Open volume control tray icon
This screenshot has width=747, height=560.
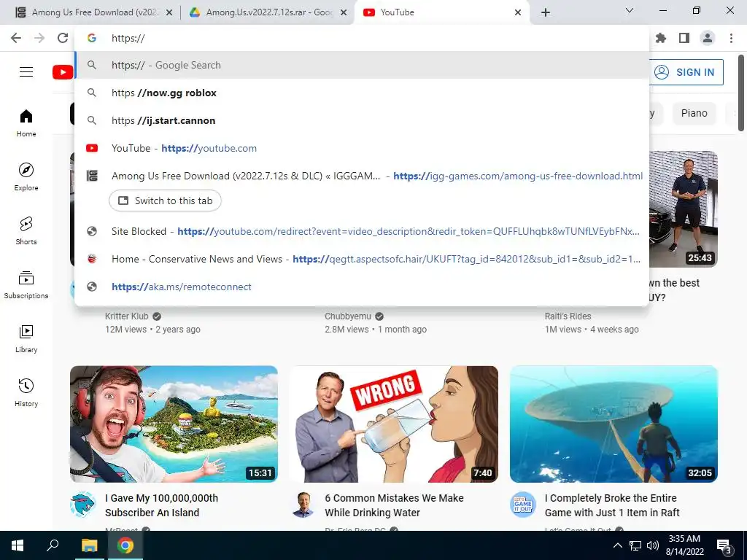point(653,545)
